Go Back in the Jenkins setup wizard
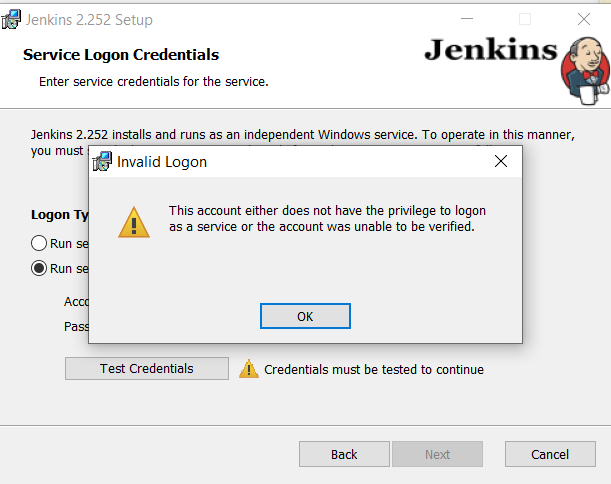611x484 pixels. coord(344,454)
